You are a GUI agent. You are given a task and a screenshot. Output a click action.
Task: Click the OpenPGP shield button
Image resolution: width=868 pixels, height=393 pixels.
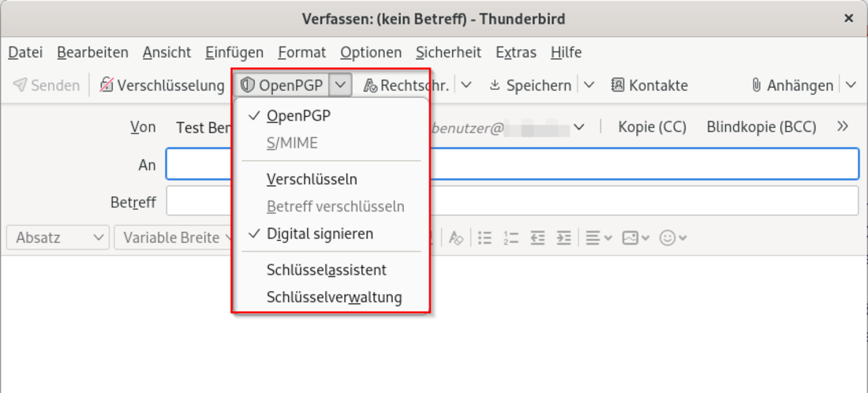[x=282, y=85]
